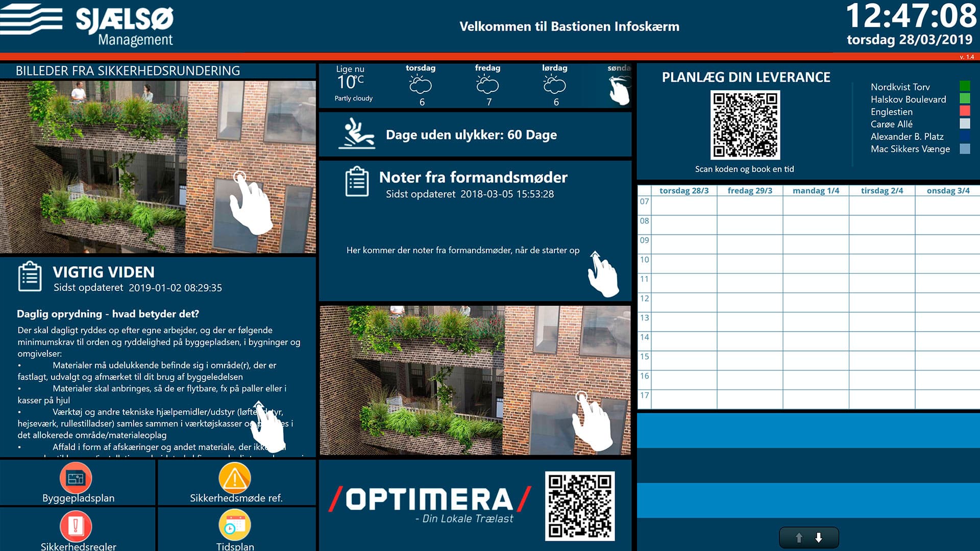This screenshot has height=551, width=980.
Task: Select the Carøe Allé light grey swatch
Action: point(965,123)
